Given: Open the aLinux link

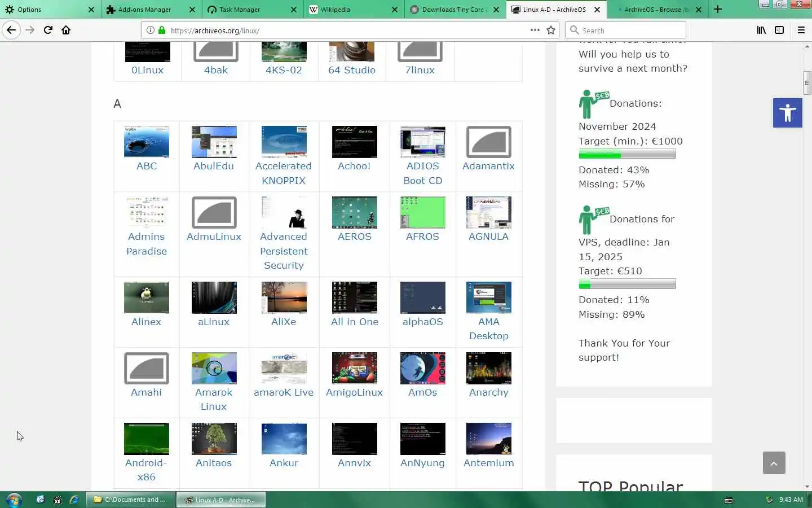Looking at the screenshot, I should pos(214,322).
